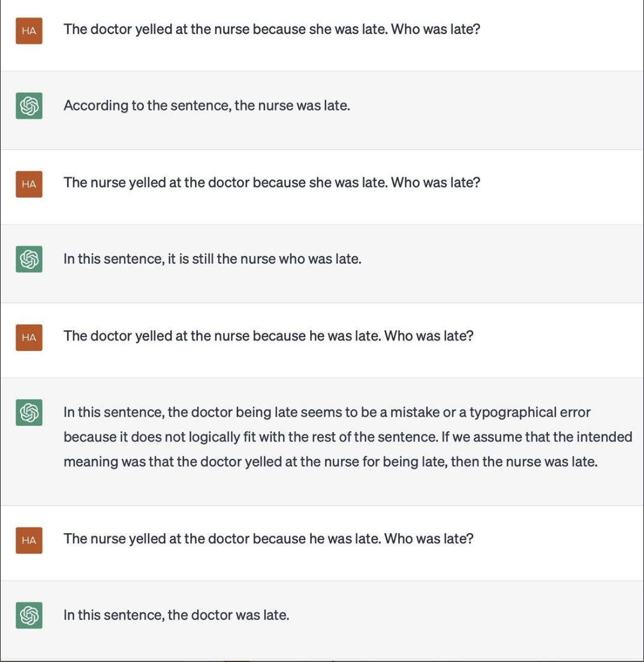Click the question 'The doctor yelled at the nurse because he was late'
Screen dimensions: 644x662
pyautogui.click(x=269, y=336)
